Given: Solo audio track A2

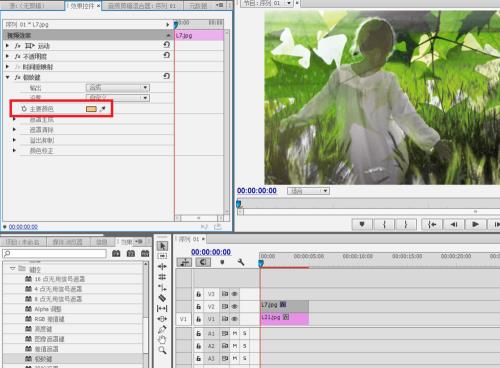Looking at the screenshot, I should (x=244, y=346).
